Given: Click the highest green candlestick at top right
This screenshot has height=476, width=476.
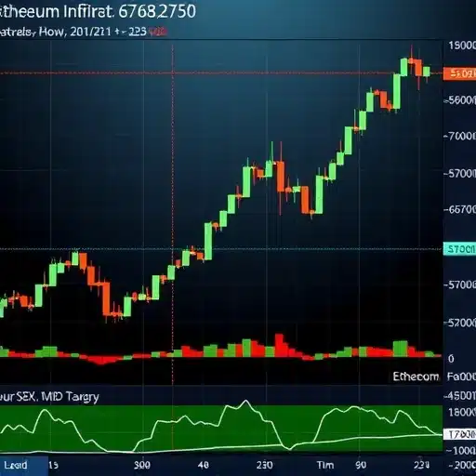Looking at the screenshot, I should [x=403, y=67].
